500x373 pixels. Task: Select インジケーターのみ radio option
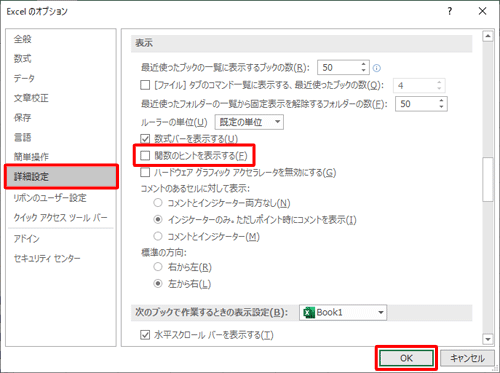[x=158, y=219]
